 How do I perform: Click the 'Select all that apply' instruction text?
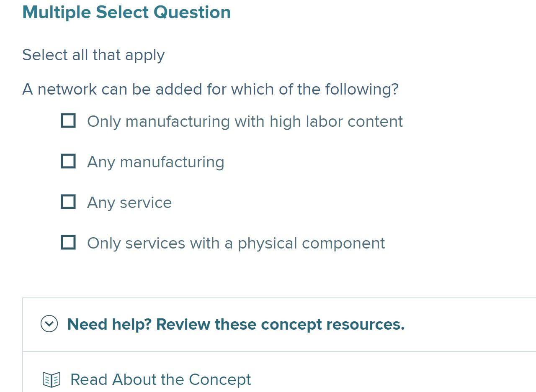(x=94, y=55)
